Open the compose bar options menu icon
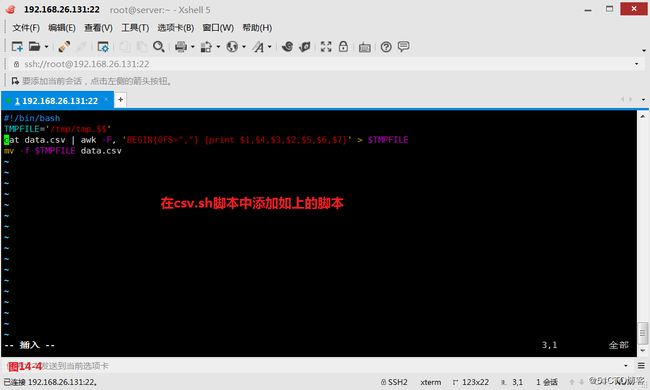The image size is (650, 390). (641, 366)
